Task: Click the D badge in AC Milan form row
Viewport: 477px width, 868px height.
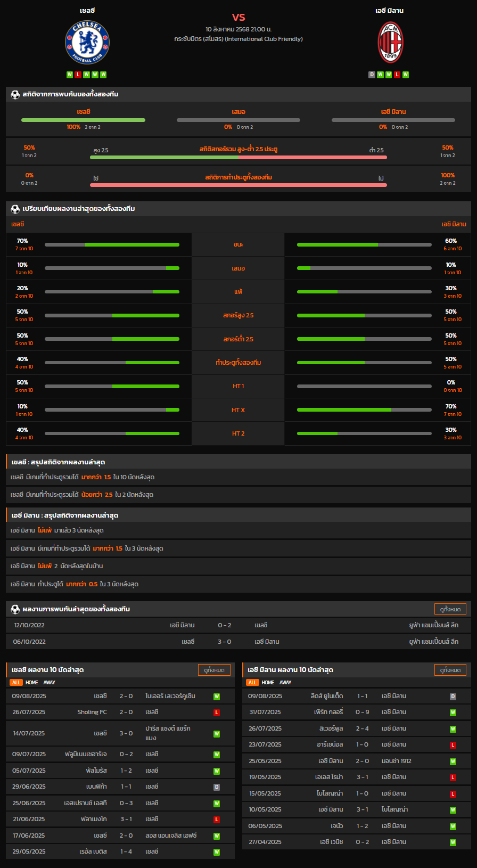Action: [x=372, y=75]
